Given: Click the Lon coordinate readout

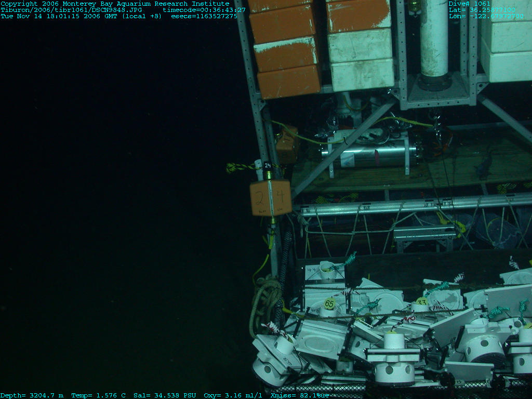Looking at the screenshot, I should tap(486, 16).
